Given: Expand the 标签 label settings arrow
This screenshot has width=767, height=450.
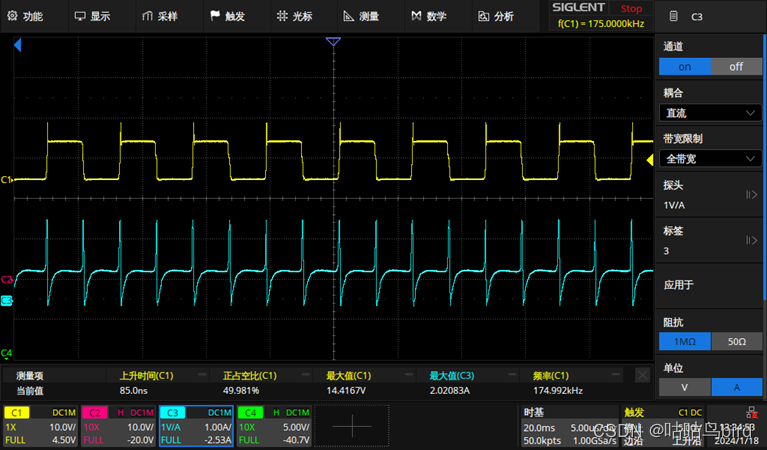Looking at the screenshot, I should tap(751, 240).
